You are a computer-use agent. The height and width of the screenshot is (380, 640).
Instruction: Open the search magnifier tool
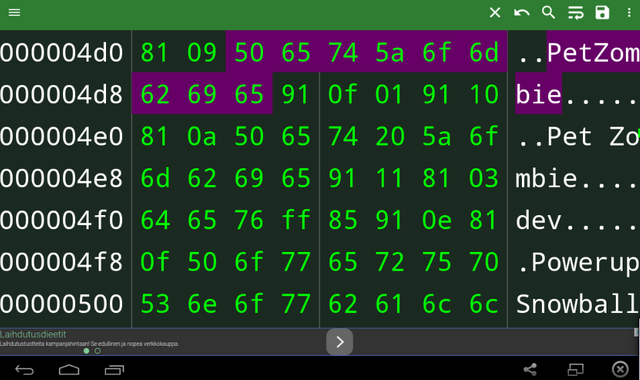548,13
